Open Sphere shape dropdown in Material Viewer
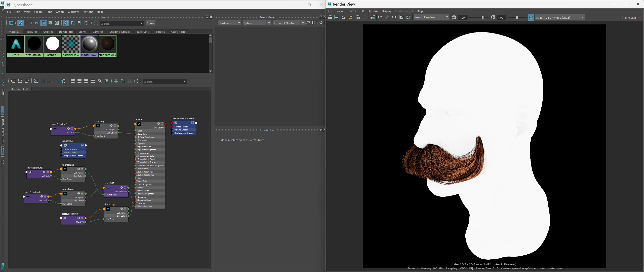The width and height of the screenshot is (644, 272). pos(257,23)
